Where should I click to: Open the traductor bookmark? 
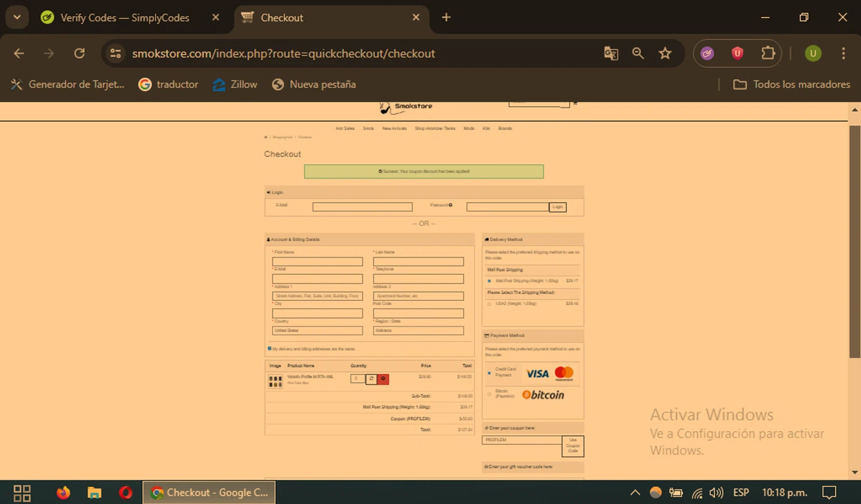point(168,84)
